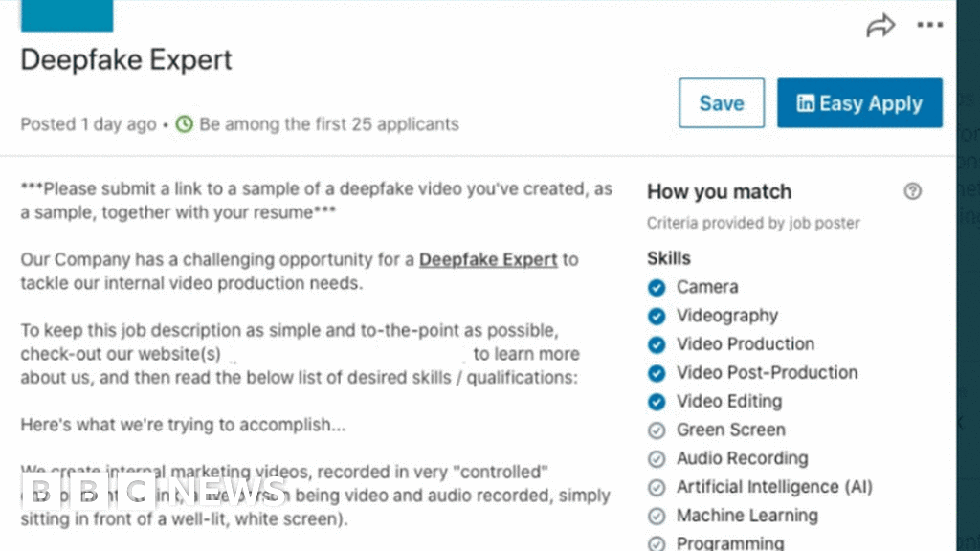Click the blue company logo thumbnail
The width and height of the screenshot is (980, 551).
tap(66, 15)
